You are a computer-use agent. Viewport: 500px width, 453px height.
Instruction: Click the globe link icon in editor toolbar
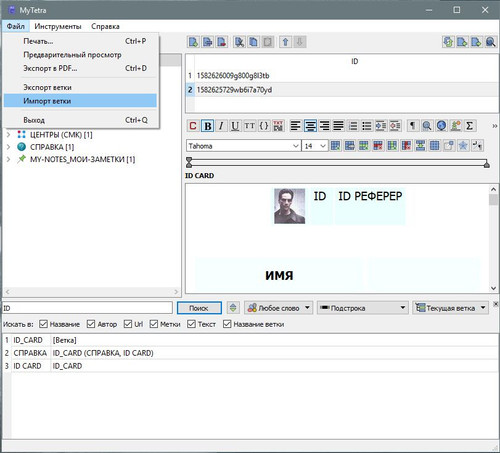pos(441,126)
